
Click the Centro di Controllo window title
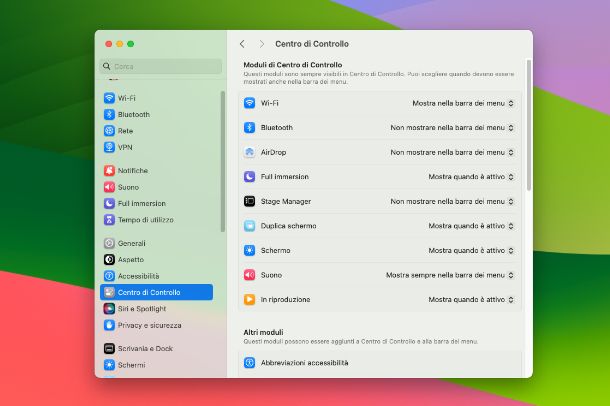click(x=312, y=44)
